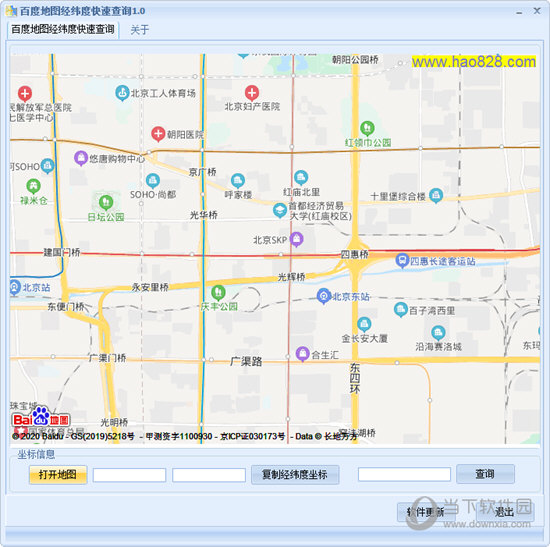Viewport: 550px width, 547px height.
Task: Select the 合生汇 shopping marker
Action: pyautogui.click(x=302, y=354)
